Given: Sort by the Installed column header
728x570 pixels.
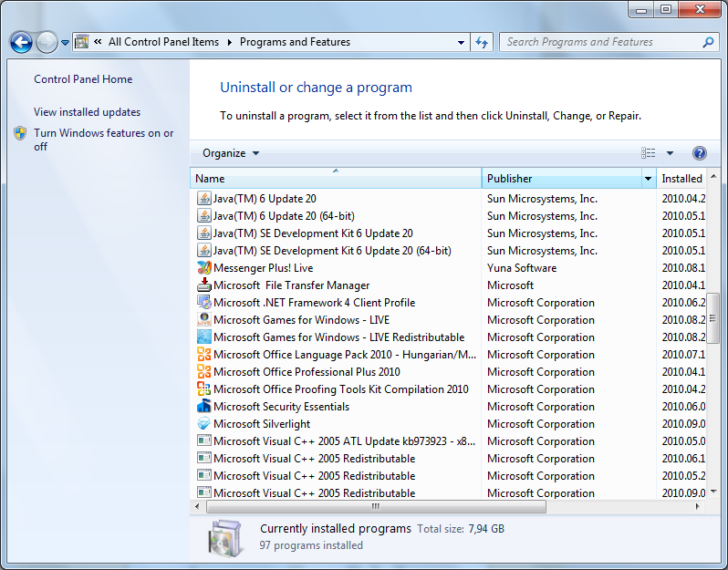Looking at the screenshot, I should click(x=681, y=178).
